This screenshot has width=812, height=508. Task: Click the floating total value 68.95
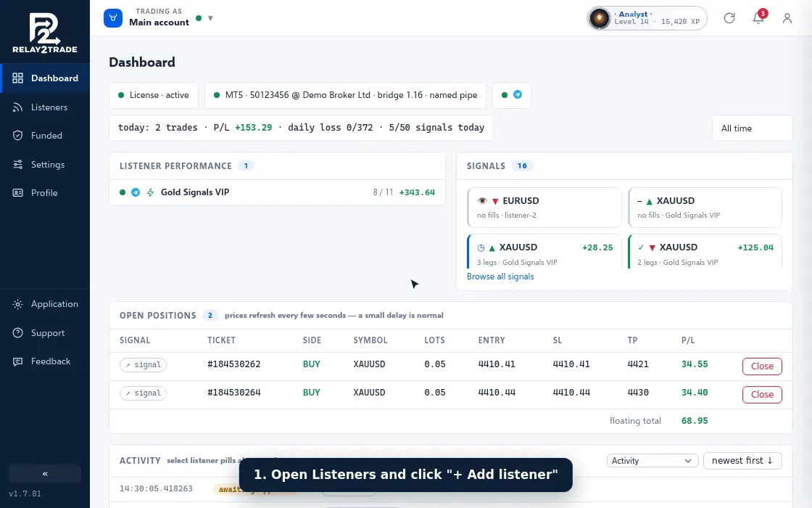coord(695,421)
